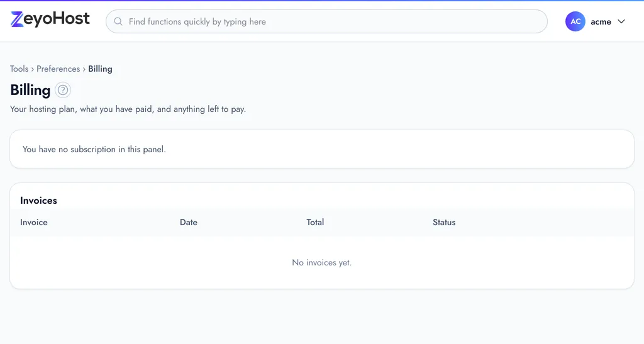This screenshot has width=644, height=344.
Task: Click the AC user avatar
Action: tap(575, 21)
